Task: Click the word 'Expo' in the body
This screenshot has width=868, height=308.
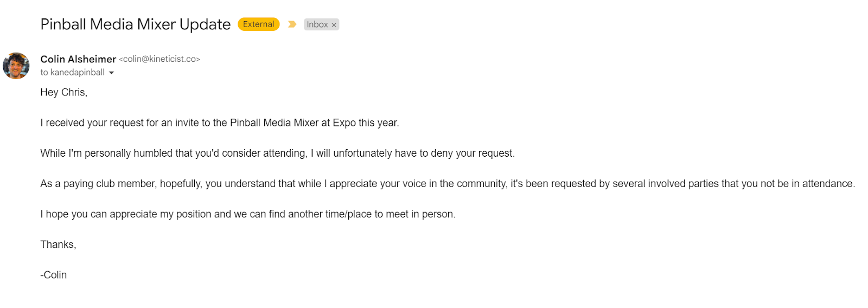Action: tap(344, 123)
